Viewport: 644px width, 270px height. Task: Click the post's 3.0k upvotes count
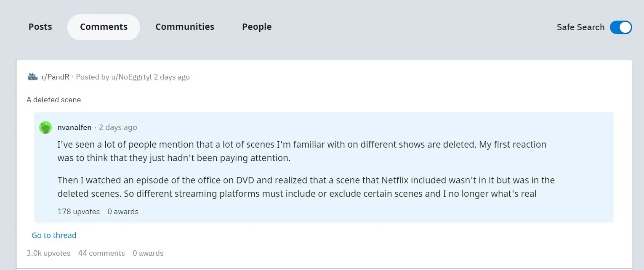click(x=48, y=253)
